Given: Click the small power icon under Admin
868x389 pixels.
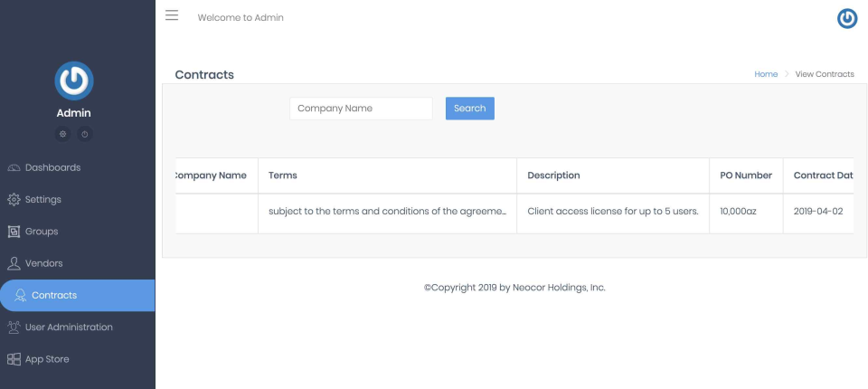Looking at the screenshot, I should (85, 134).
